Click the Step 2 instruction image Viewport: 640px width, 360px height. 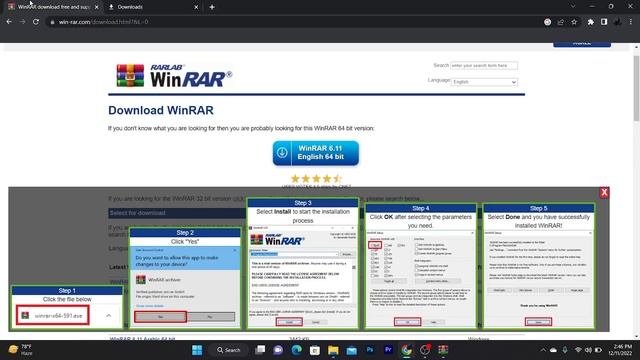tap(185, 278)
